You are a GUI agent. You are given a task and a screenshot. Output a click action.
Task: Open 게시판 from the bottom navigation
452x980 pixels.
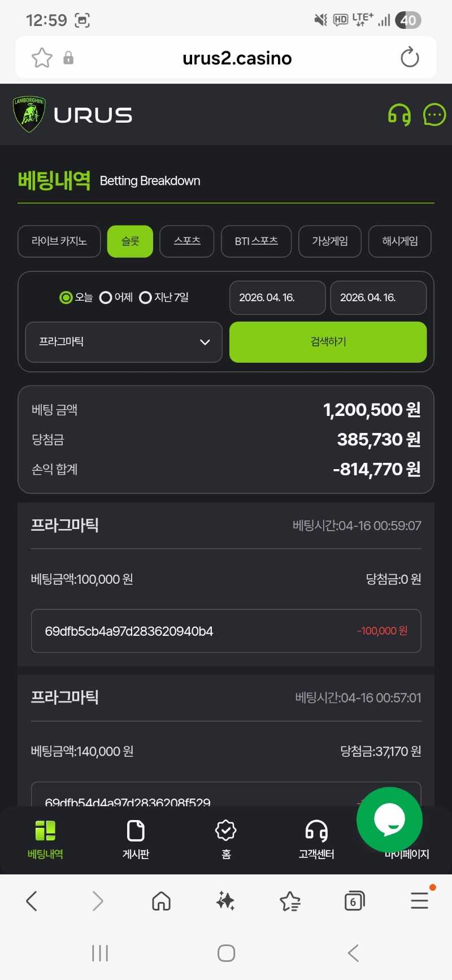click(136, 839)
